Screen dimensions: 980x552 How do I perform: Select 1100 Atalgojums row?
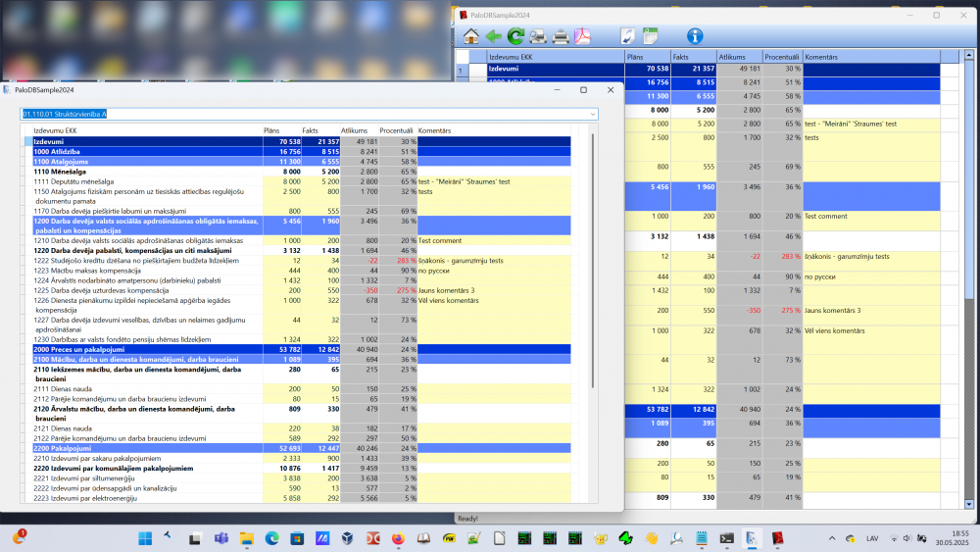click(x=301, y=162)
